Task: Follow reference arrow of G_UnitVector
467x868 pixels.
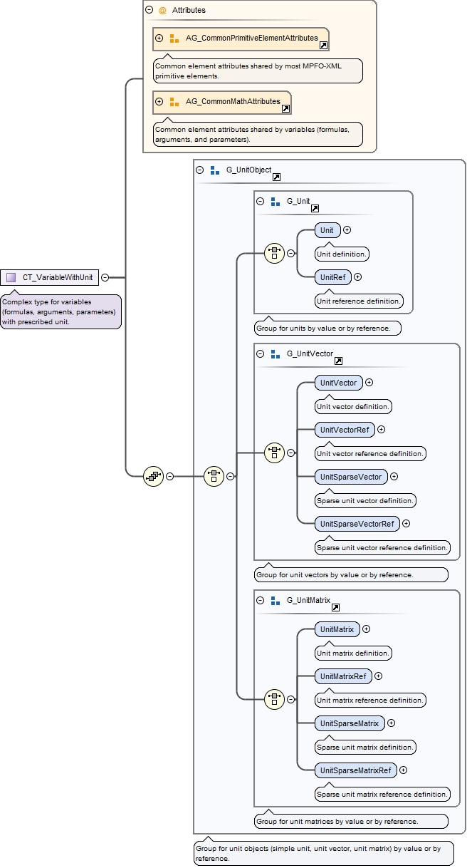Action: click(x=338, y=361)
